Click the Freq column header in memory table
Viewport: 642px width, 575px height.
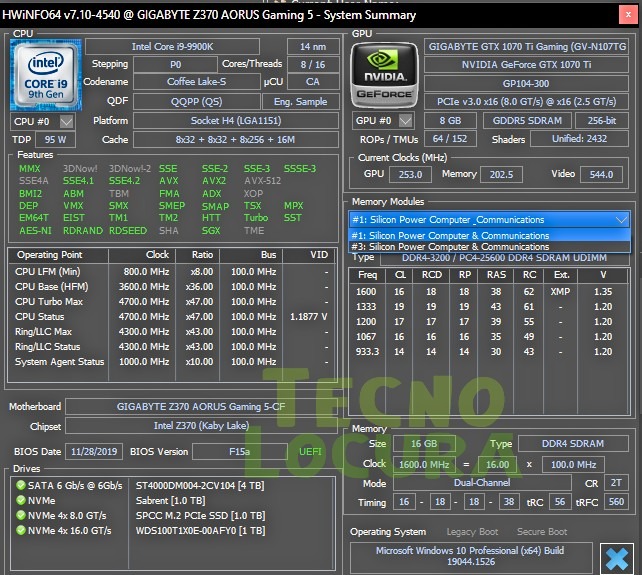click(367, 275)
